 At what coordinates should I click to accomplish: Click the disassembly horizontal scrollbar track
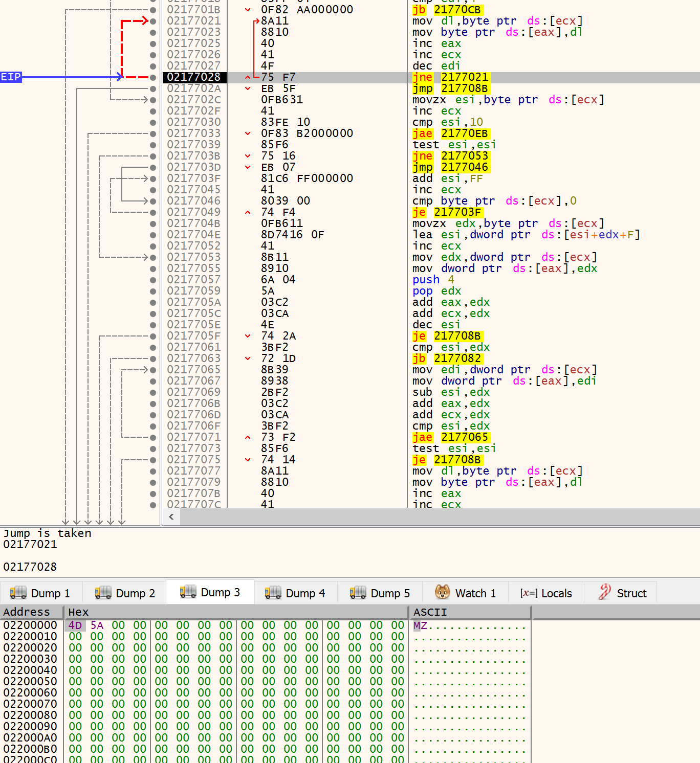pyautogui.click(x=440, y=517)
